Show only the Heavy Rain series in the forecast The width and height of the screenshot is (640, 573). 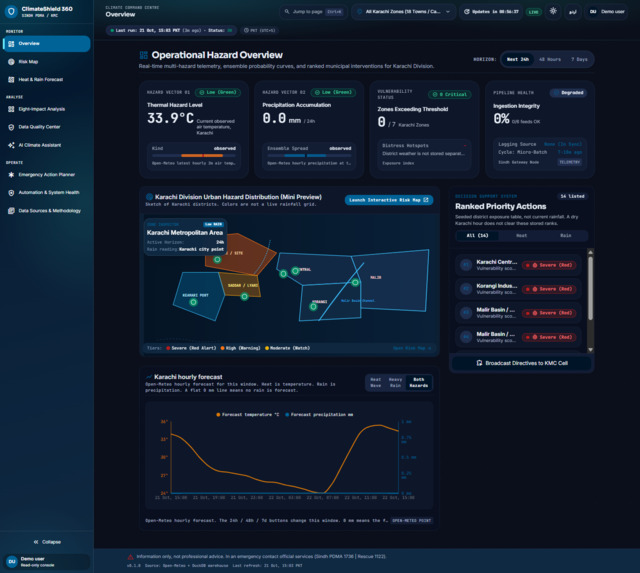(395, 382)
